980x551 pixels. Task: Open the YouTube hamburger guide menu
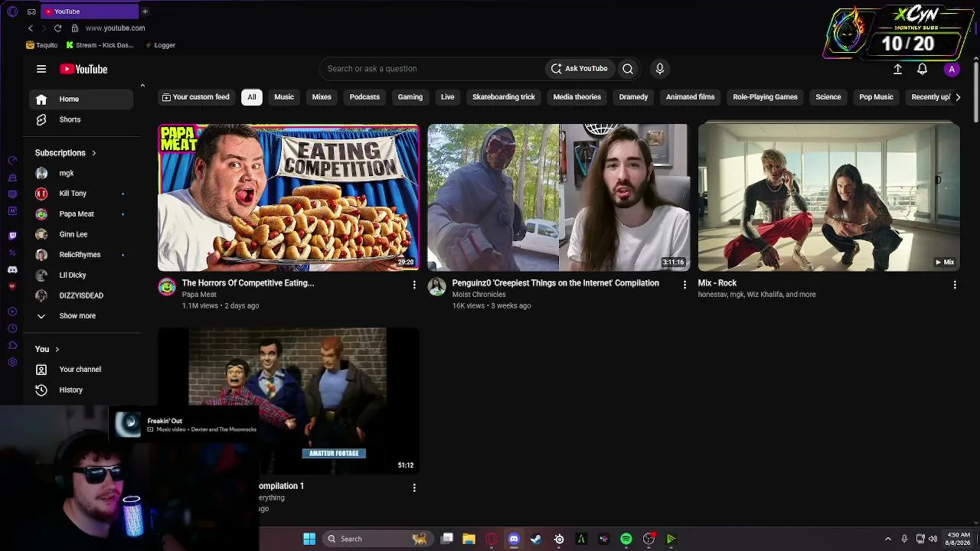[x=41, y=69]
